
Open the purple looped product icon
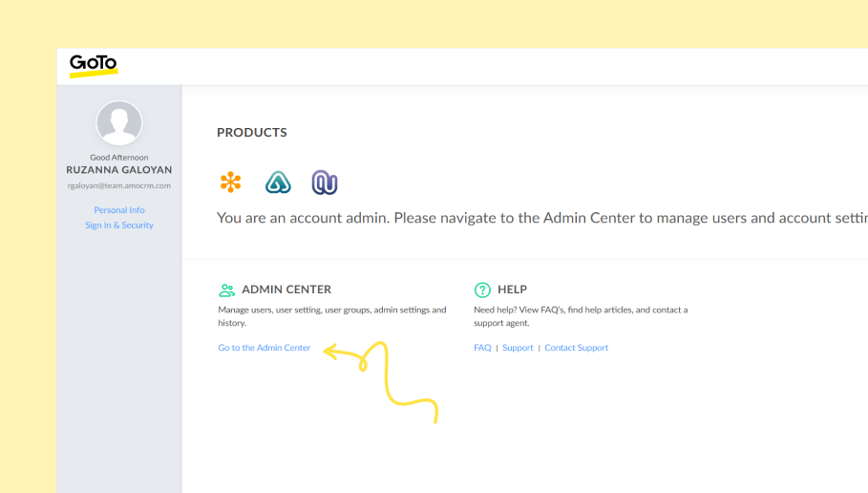[x=325, y=182]
